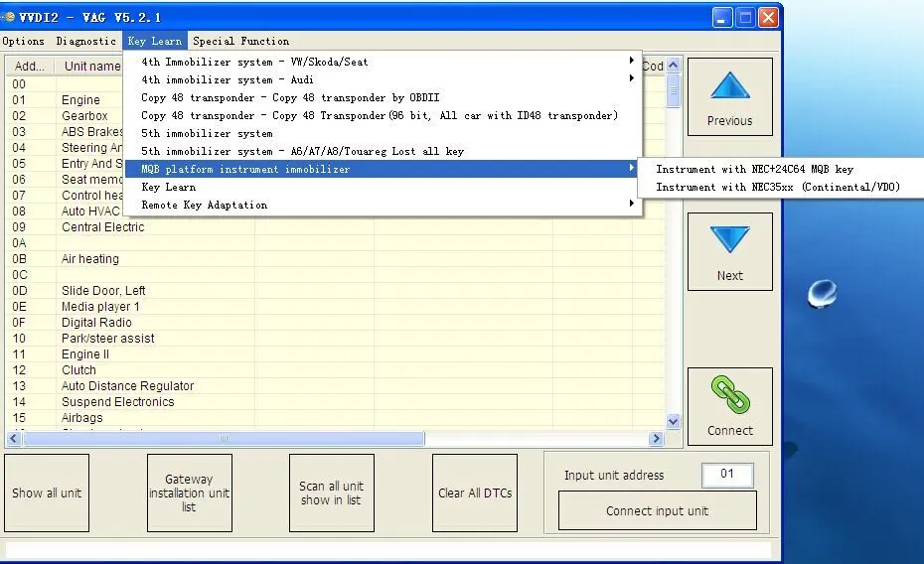Viewport: 924px width, 564px height.
Task: Click Key Learn entry in dropdown
Action: tap(384, 188)
